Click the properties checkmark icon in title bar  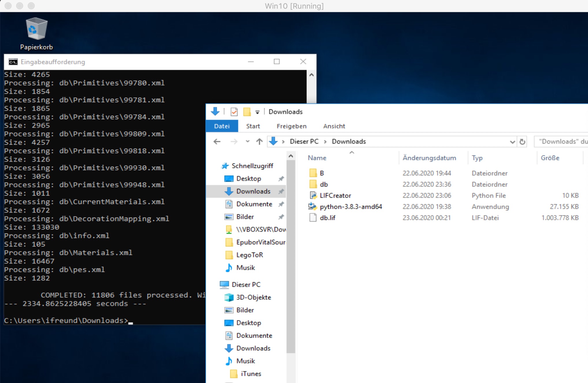(234, 112)
